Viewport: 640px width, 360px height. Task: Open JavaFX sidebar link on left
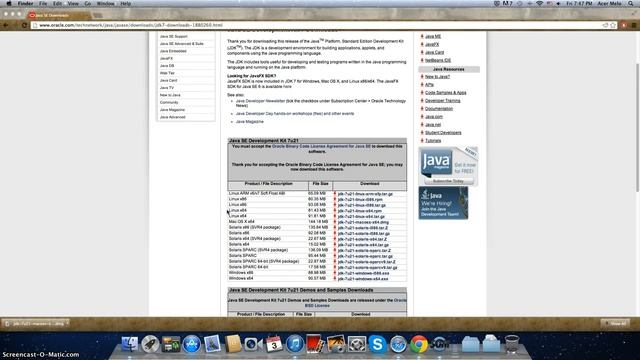pyautogui.click(x=166, y=58)
